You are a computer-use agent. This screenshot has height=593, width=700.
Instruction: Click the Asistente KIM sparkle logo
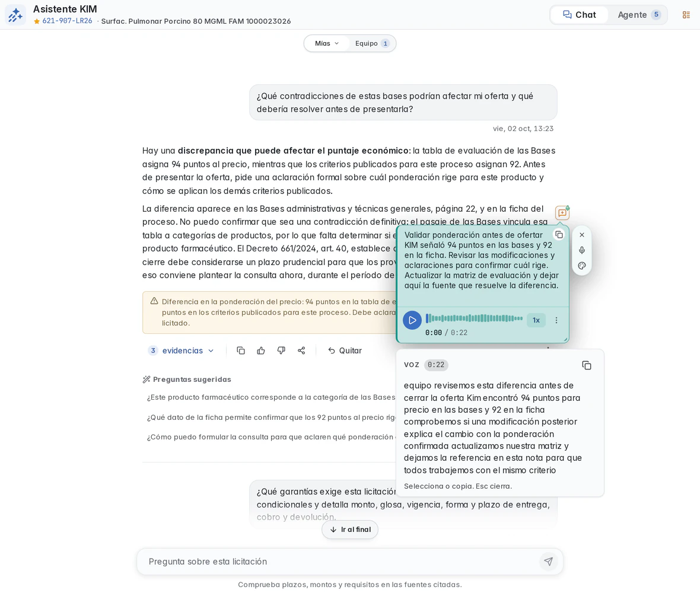point(15,15)
